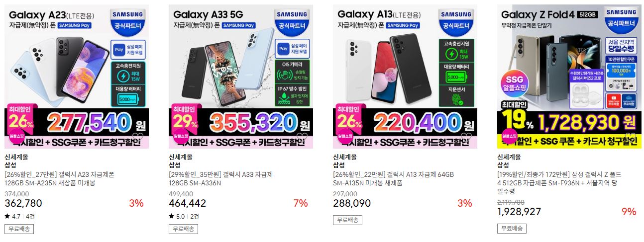
Task: Add the Galaxy A23 to wishlist with heart icon
Action: click(138, 137)
